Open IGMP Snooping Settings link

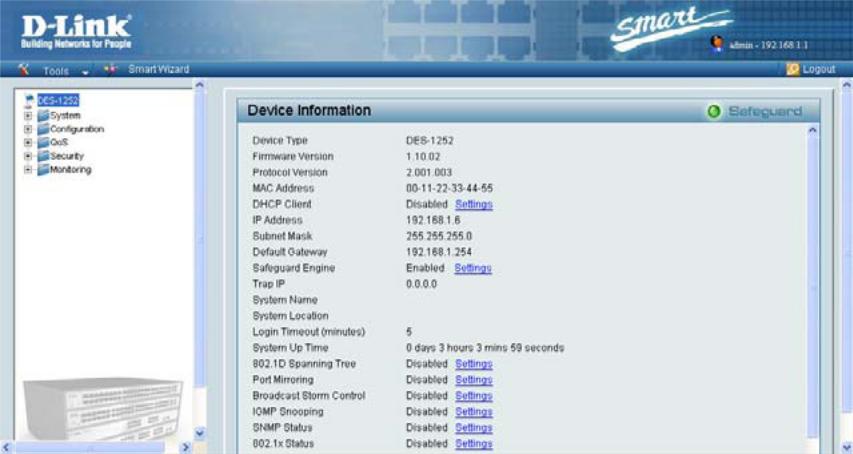[x=474, y=412]
